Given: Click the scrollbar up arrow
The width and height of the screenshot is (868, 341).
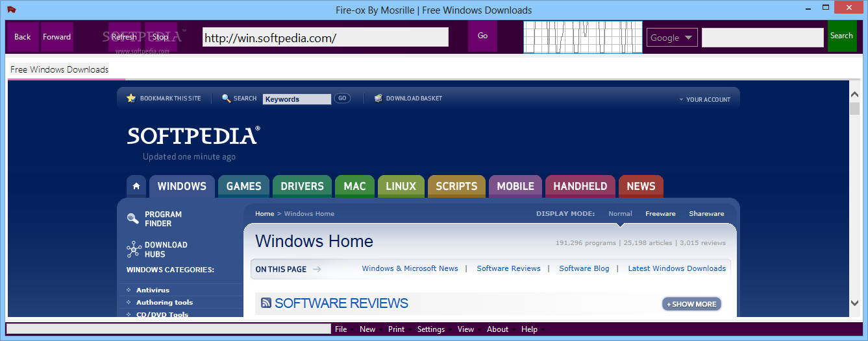Looking at the screenshot, I should tap(854, 95).
